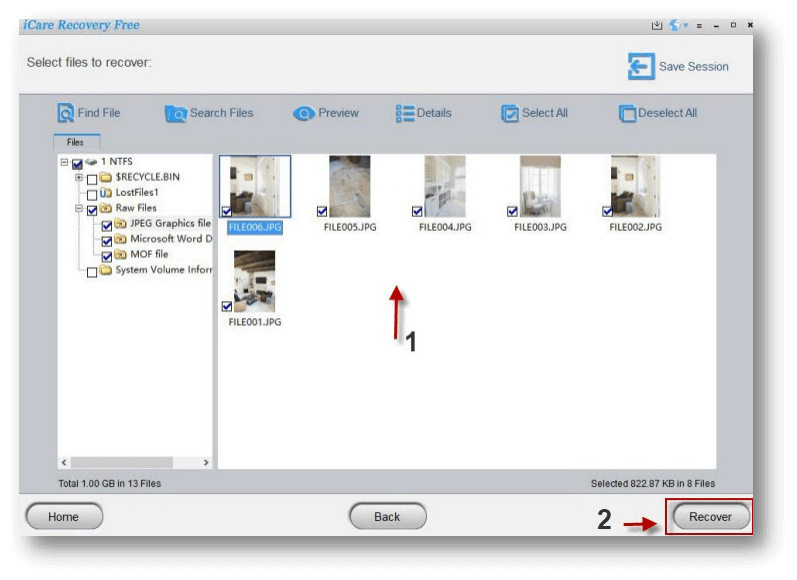This screenshot has height=580, width=797.
Task: Uncheck the FILE006.JPG checkbox
Action: 227,211
